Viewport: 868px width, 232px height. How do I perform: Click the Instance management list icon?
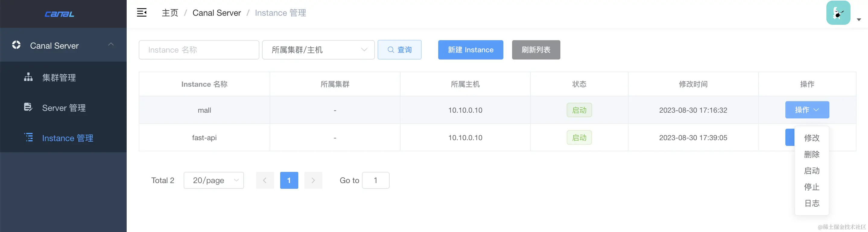point(29,137)
